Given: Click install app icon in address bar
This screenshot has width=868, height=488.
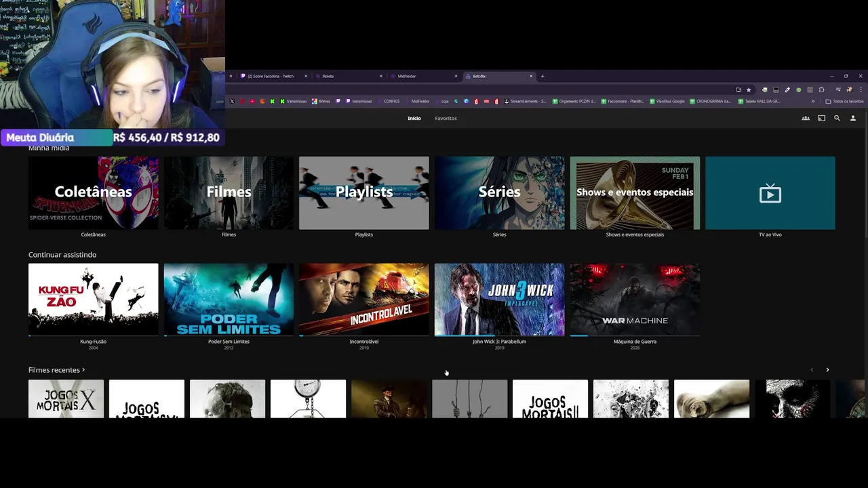Looking at the screenshot, I should [x=738, y=89].
